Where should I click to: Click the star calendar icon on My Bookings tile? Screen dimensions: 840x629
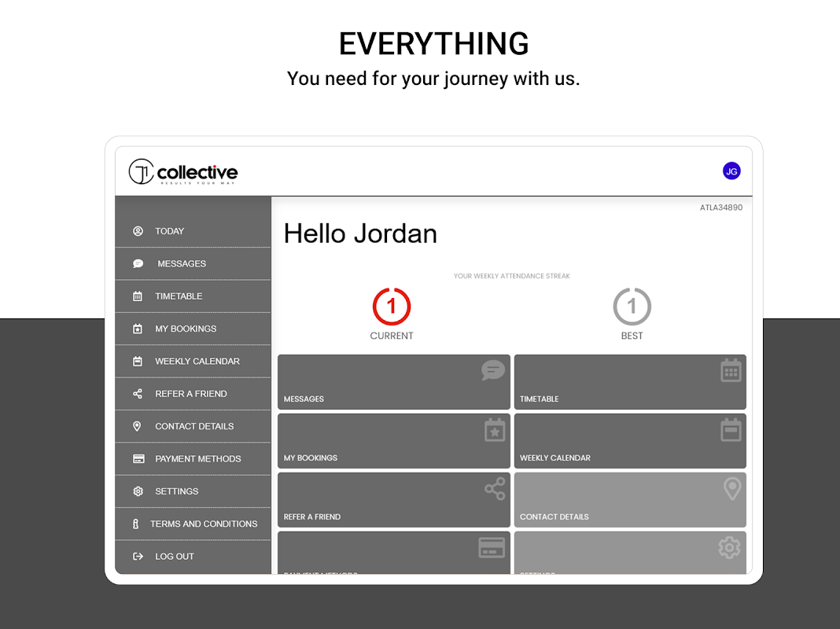pos(495,430)
